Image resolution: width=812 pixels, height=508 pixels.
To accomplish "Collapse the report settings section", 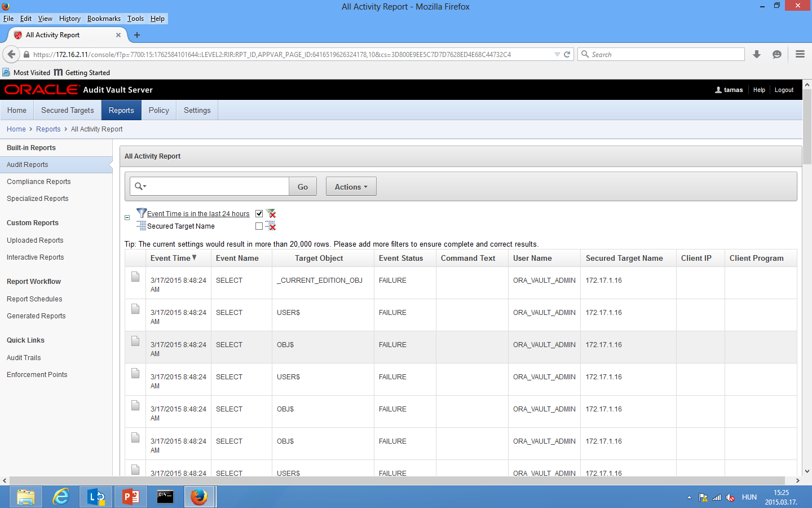I will 127,217.
